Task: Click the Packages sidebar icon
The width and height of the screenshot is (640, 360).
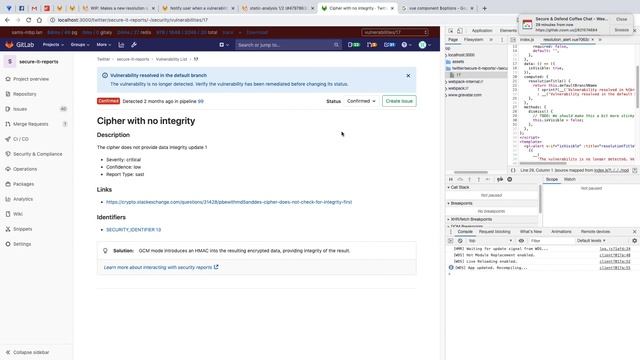Action: click(x=8, y=184)
